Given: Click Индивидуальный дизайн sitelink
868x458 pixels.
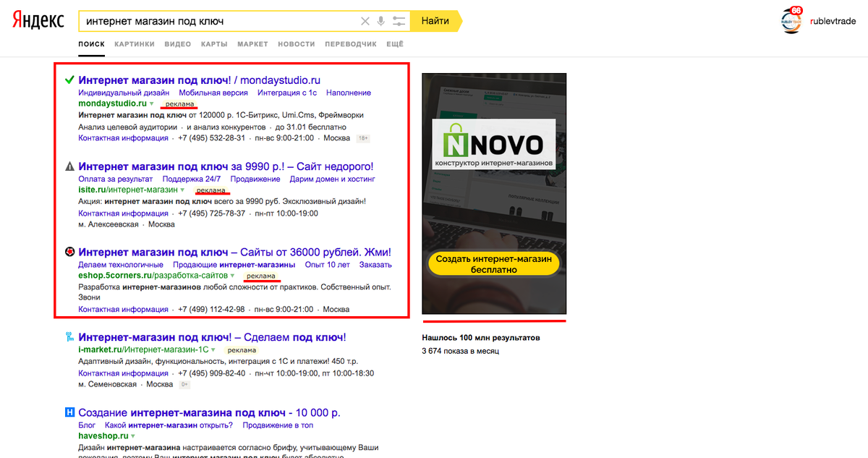Looking at the screenshot, I should click(x=124, y=93).
